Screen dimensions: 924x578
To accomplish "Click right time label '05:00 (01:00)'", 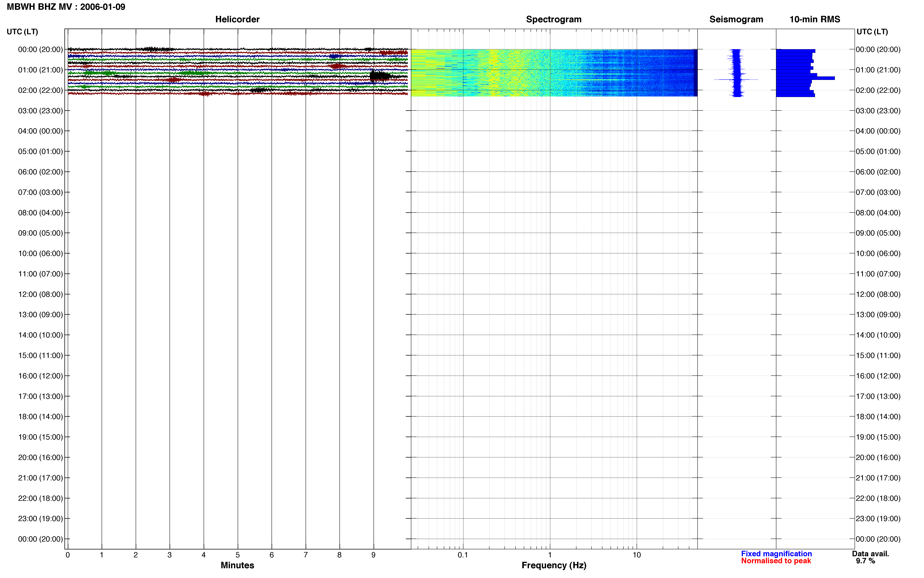I will pyautogui.click(x=878, y=151).
